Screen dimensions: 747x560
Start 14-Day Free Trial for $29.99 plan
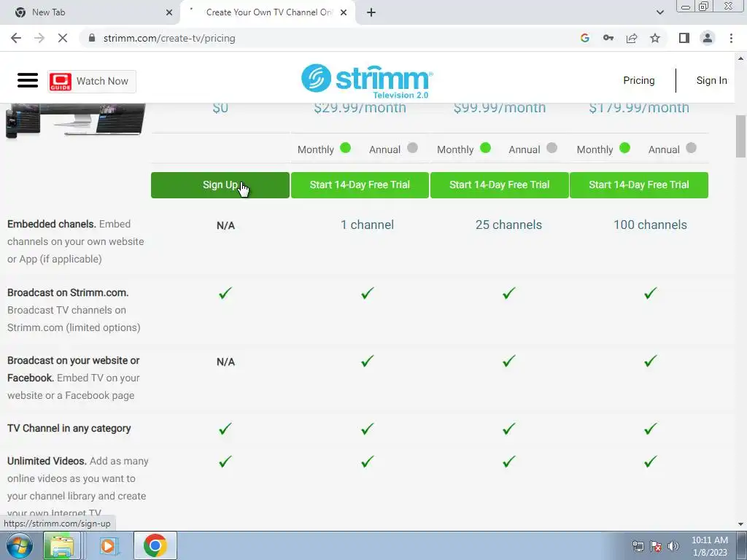click(x=360, y=184)
